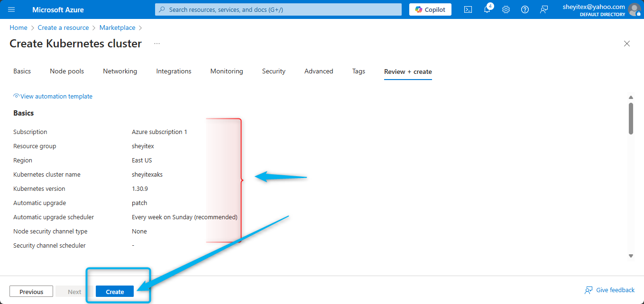This screenshot has width=644, height=304.
Task: Go to Home breadcrumb
Action: [x=18, y=28]
